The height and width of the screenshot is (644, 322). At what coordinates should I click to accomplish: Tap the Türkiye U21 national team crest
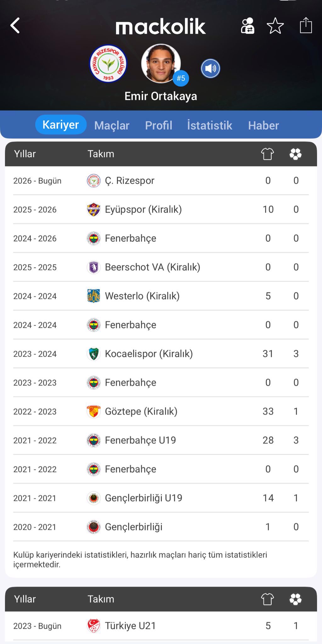[93, 626]
